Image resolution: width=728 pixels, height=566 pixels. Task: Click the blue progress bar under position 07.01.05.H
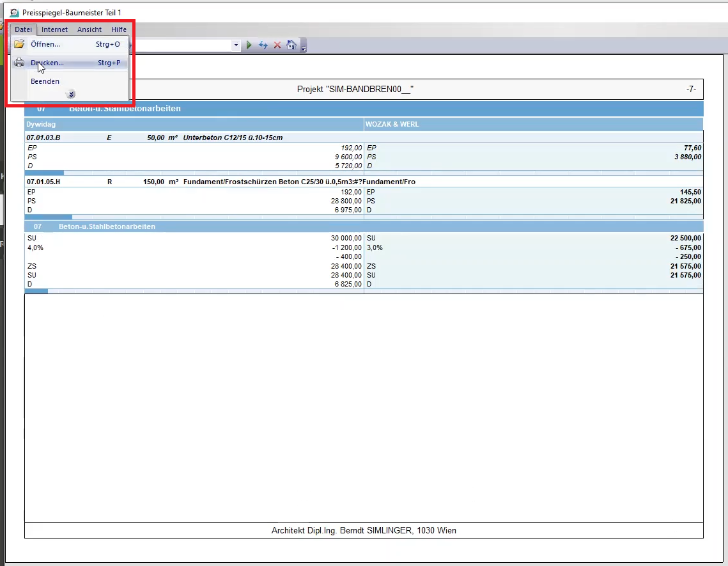[x=48, y=217]
